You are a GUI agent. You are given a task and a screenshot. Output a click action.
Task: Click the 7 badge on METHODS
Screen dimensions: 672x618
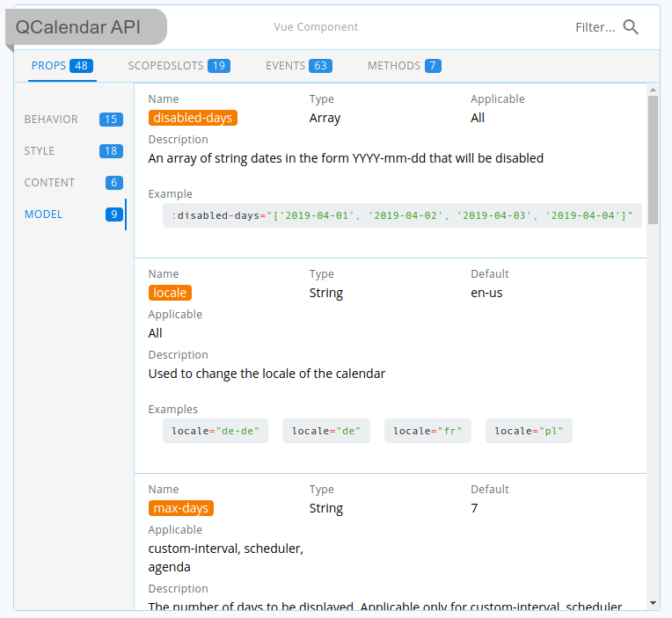coord(433,66)
